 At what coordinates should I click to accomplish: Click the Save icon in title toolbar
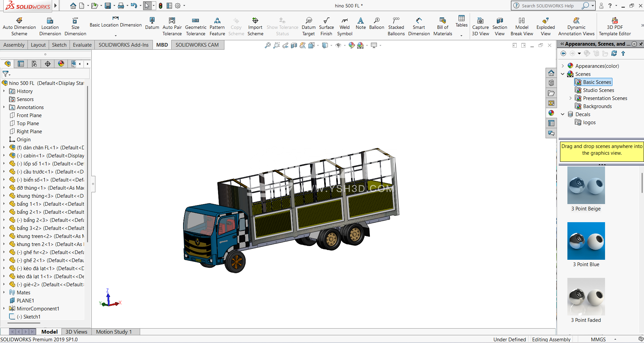click(108, 6)
